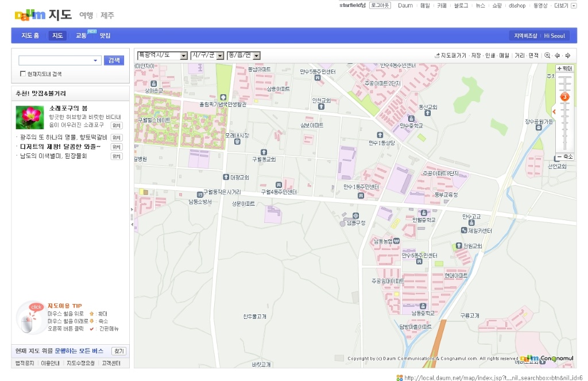This screenshot has height=381, width=588.
Task: Click 위치 button for 달콤한 와플 item
Action: coord(117,147)
